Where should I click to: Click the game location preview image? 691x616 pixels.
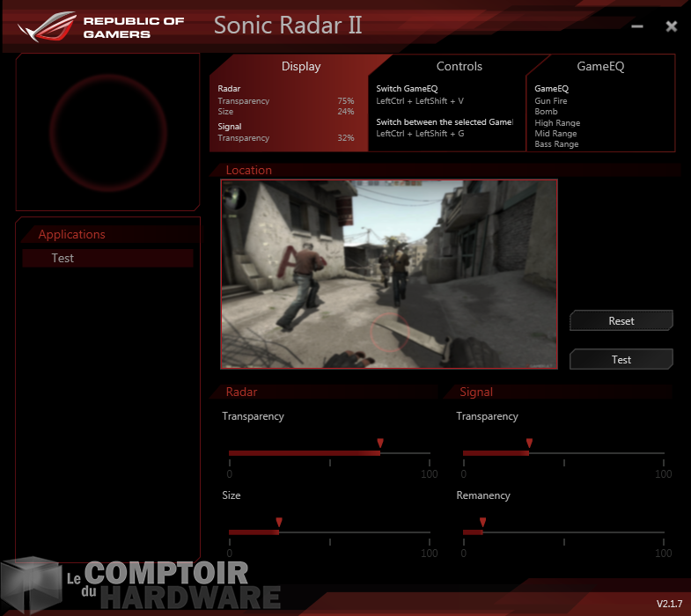(389, 274)
